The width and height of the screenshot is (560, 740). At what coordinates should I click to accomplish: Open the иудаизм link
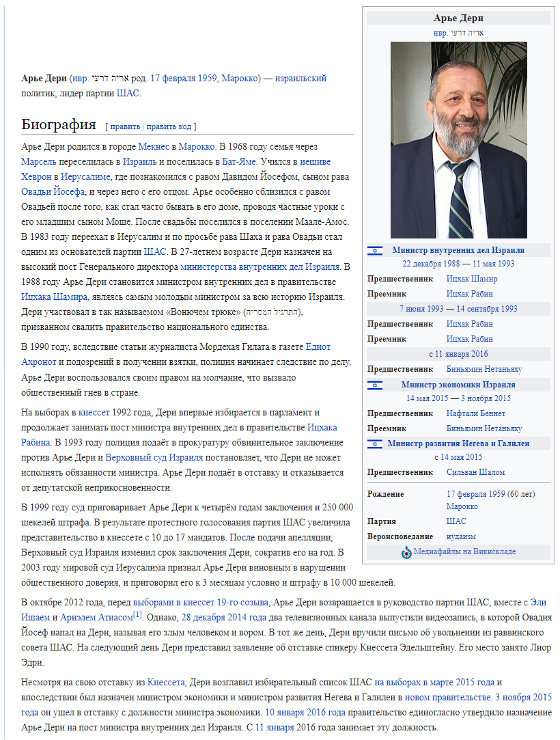(461, 537)
